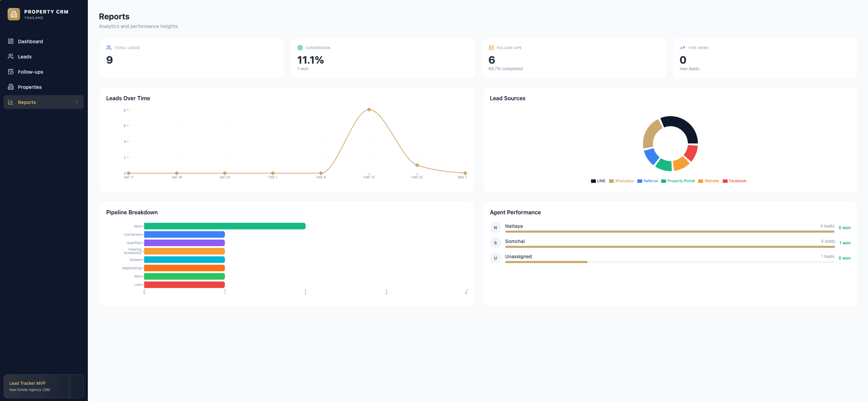Viewport: 868px width, 401px height.
Task: Toggle the Facebook legend entry
Action: click(735, 181)
